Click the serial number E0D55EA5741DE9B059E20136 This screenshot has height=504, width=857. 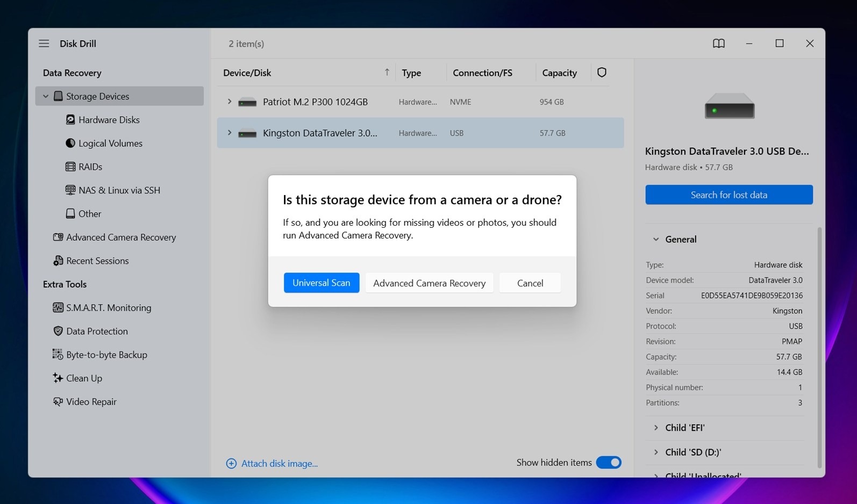click(752, 296)
